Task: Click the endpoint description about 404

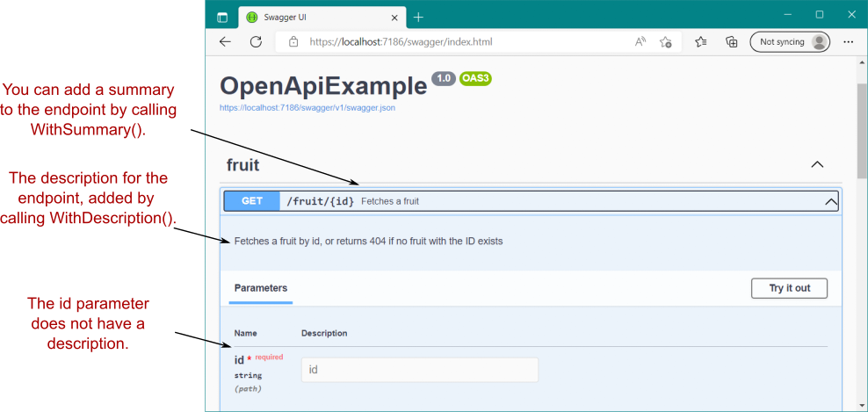Action: (x=369, y=242)
